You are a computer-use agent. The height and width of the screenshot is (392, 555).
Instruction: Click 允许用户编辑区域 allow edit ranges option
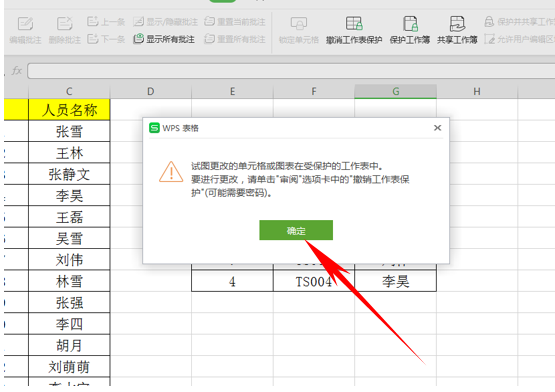(519, 39)
